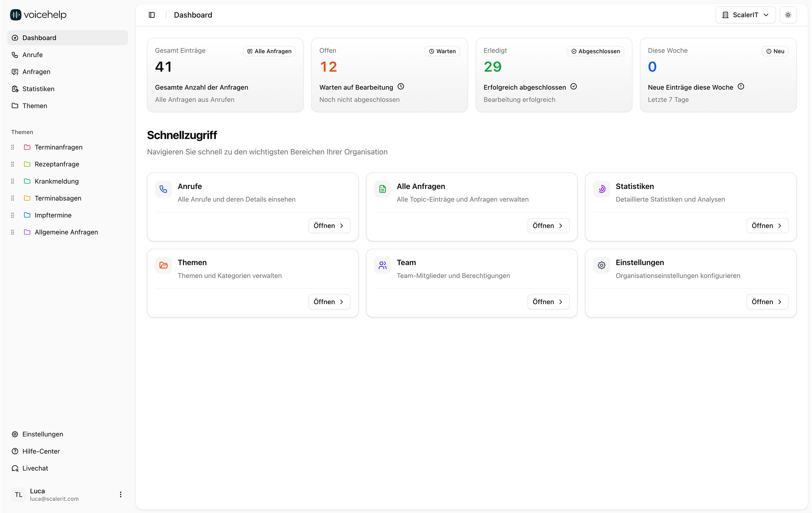Image resolution: width=812 pixels, height=513 pixels.
Task: Click the clock icon beside Warten auf Bearbeitung
Action: (401, 87)
